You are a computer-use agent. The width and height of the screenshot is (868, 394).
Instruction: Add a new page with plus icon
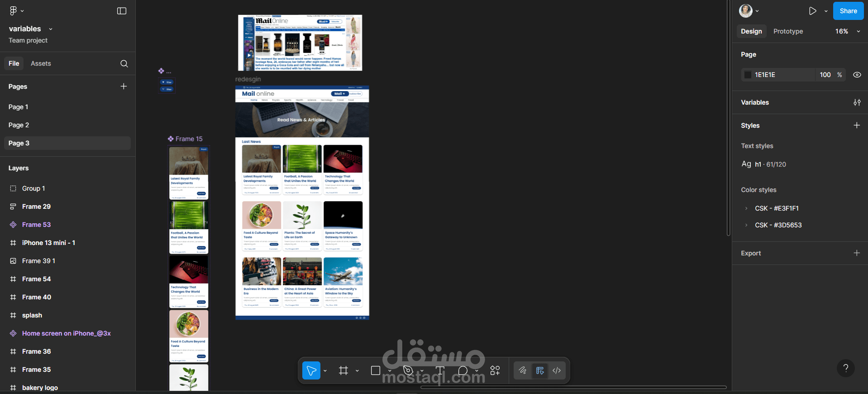click(x=124, y=86)
